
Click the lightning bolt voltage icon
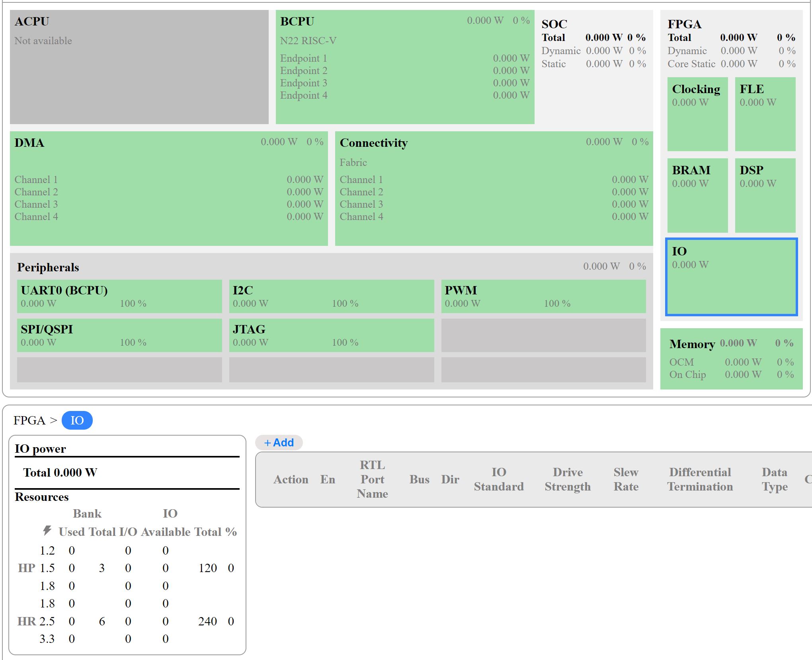point(47,530)
